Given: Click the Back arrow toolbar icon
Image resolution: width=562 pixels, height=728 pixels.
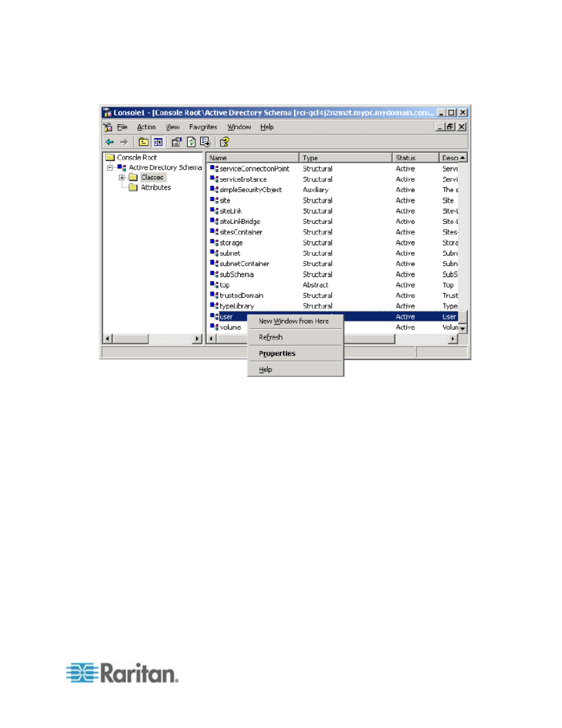Looking at the screenshot, I should (x=110, y=142).
